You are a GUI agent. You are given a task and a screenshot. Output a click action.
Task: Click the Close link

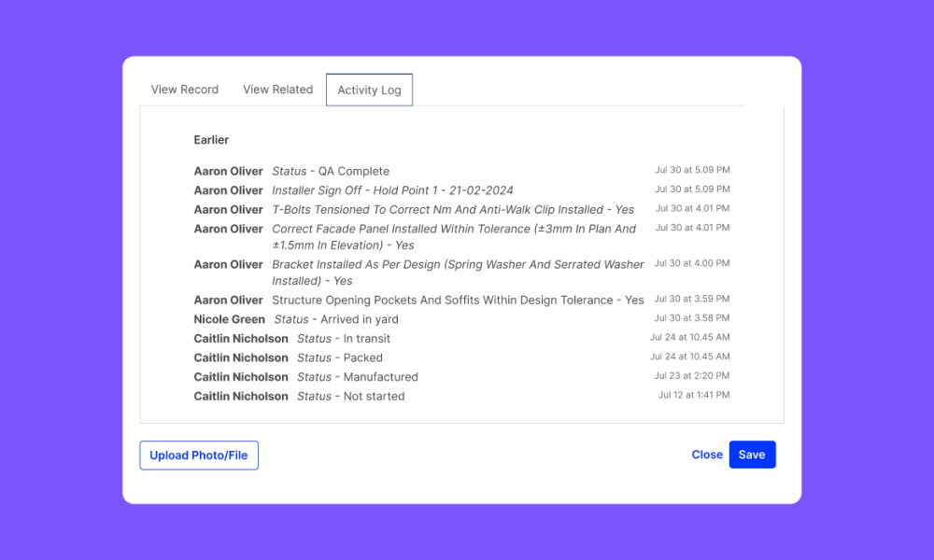click(x=707, y=455)
